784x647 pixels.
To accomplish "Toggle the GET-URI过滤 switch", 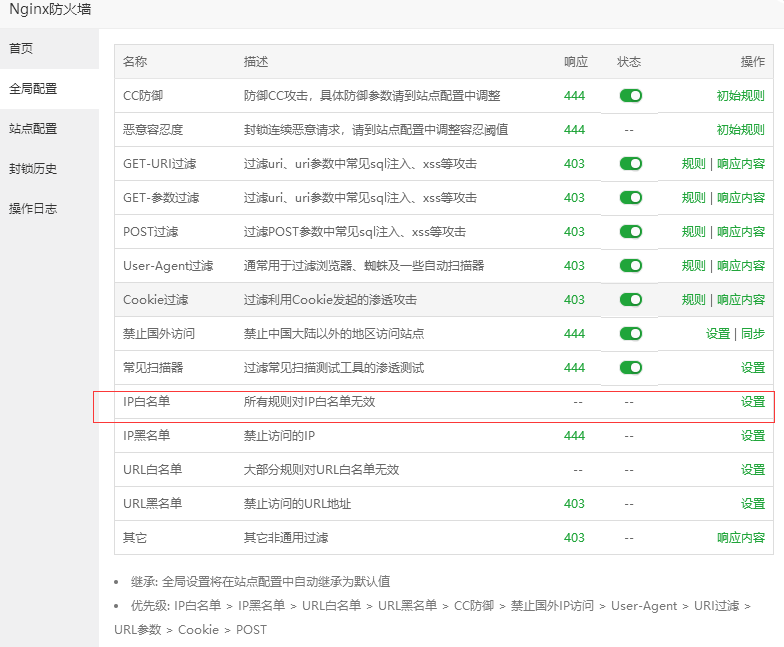I will [x=630, y=164].
